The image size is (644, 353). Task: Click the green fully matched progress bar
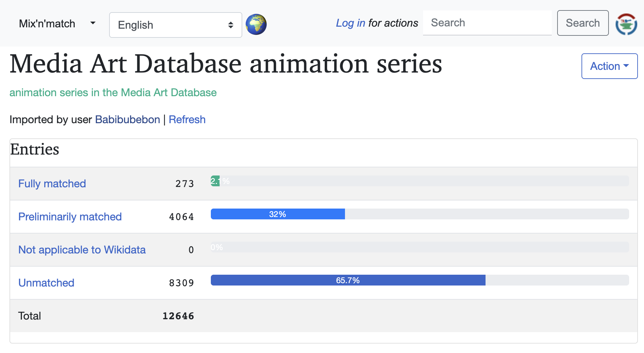[215, 181]
